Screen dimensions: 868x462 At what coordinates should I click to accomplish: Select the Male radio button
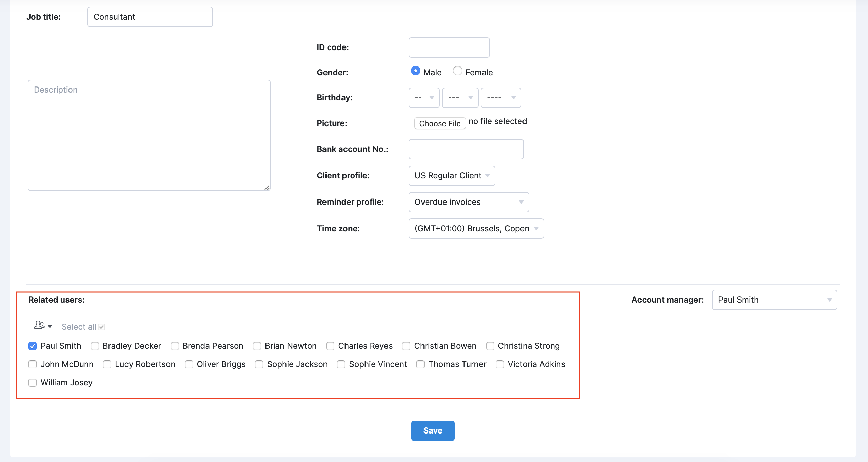pyautogui.click(x=415, y=71)
